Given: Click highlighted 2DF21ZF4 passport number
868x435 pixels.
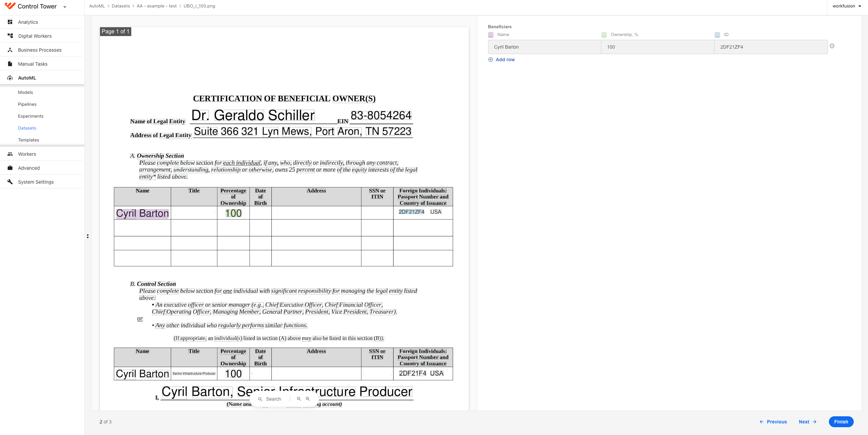Looking at the screenshot, I should (x=411, y=212).
